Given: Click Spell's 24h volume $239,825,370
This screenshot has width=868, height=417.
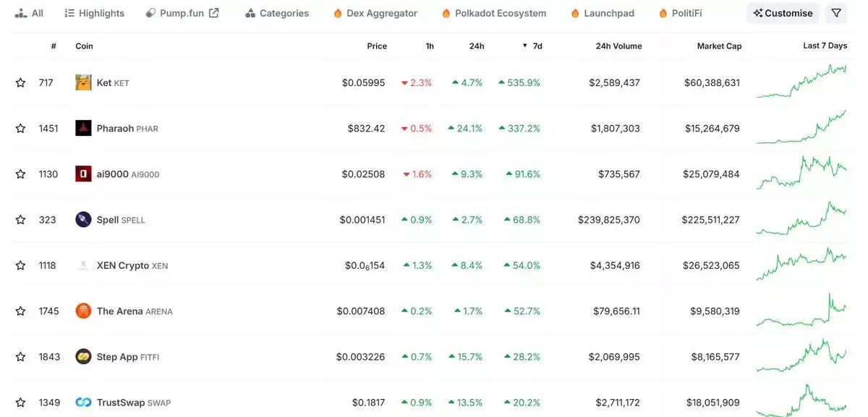Looking at the screenshot, I should [x=609, y=220].
